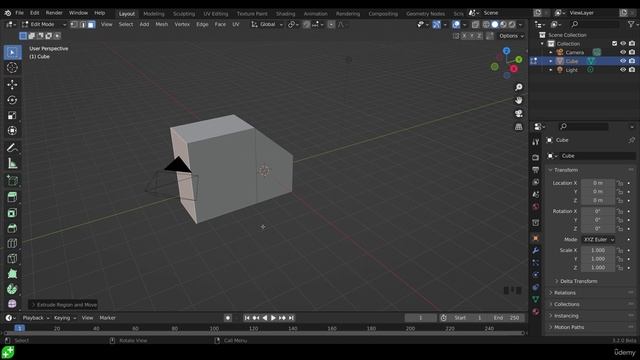The height and width of the screenshot is (360, 640).
Task: Open the Global transform orientation dropdown
Action: tap(267, 24)
